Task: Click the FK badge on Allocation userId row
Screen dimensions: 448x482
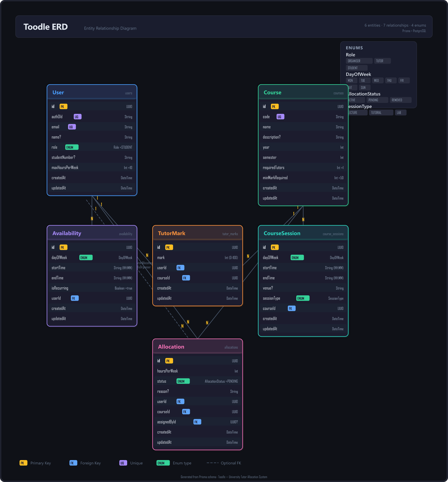Action: (180, 402)
